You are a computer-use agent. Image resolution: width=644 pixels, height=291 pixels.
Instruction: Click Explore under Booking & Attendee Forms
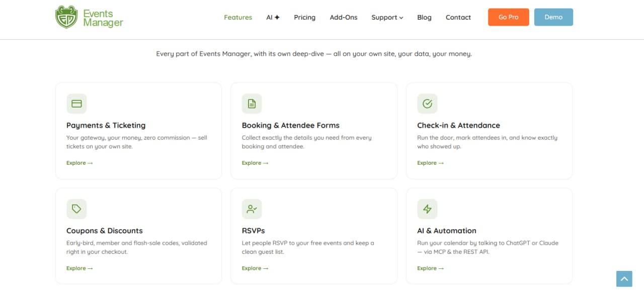[x=255, y=163]
